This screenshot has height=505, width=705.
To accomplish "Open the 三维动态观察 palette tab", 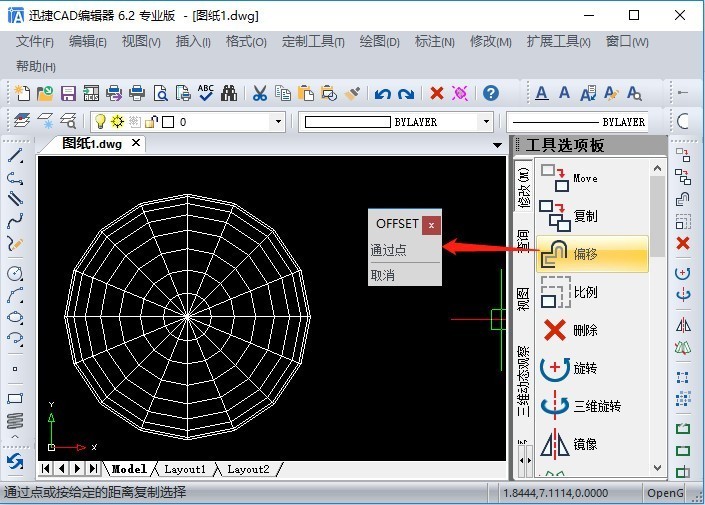I will [x=523, y=381].
